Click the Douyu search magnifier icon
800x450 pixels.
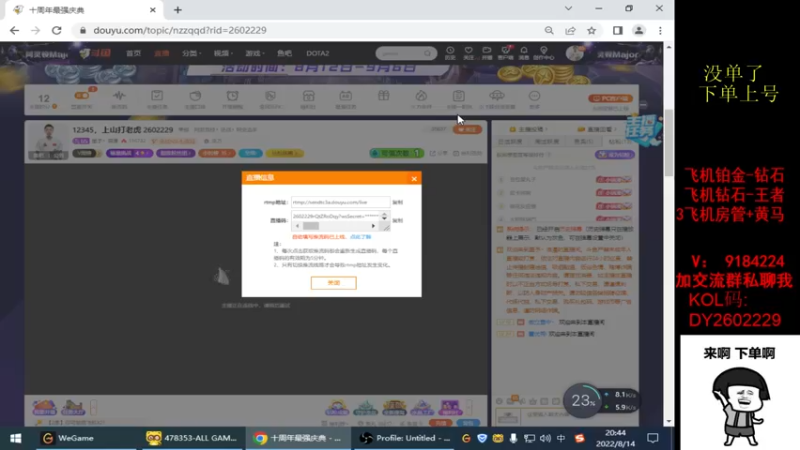click(x=428, y=53)
